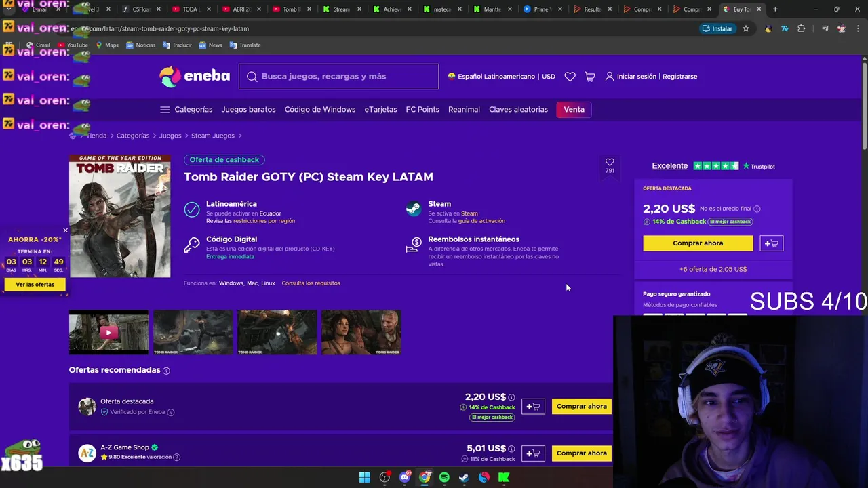Click Instalar button in address bar

[717, 28]
